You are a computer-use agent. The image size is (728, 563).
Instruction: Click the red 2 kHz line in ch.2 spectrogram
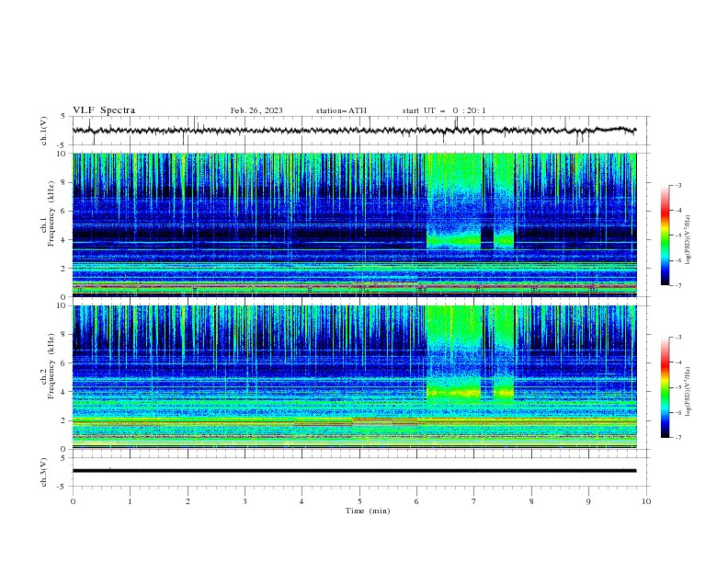click(x=354, y=419)
